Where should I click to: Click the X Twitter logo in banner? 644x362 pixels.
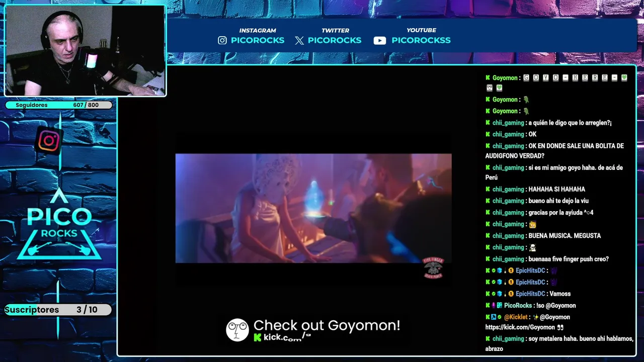(299, 41)
